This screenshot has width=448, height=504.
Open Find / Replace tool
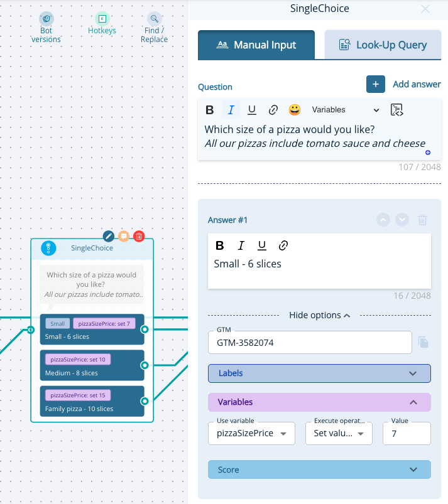154,28
